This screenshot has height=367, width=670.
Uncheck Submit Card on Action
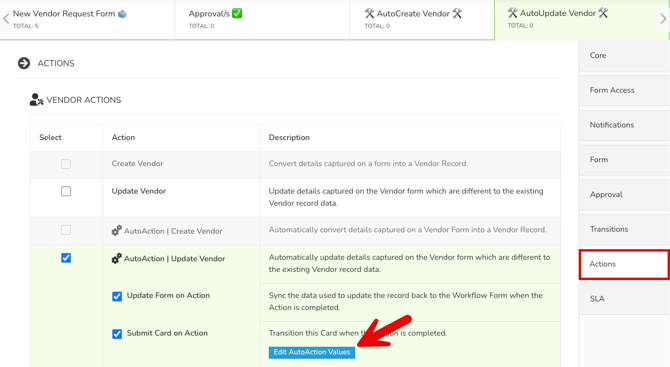point(117,334)
